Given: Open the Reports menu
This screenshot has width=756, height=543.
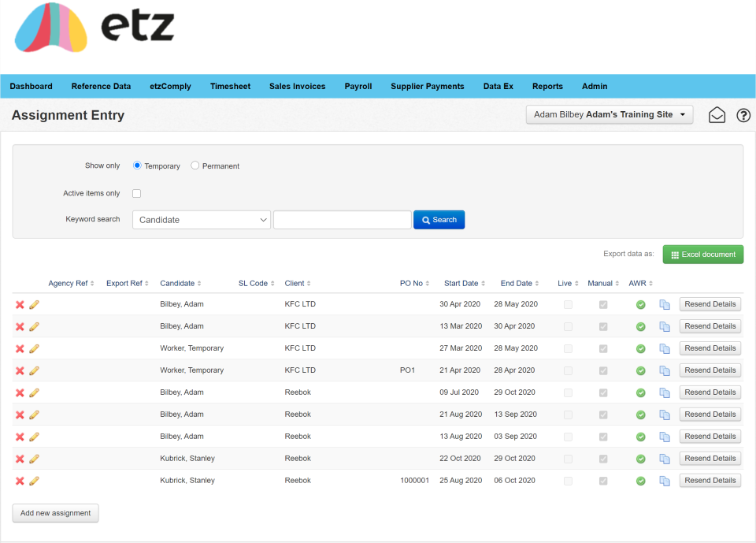Looking at the screenshot, I should point(547,87).
